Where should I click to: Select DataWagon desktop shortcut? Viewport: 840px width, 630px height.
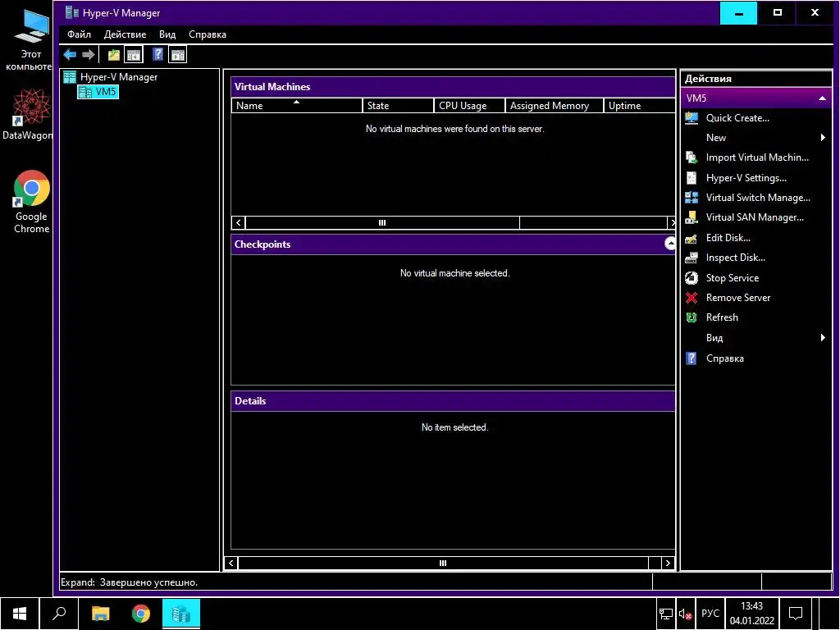28,115
